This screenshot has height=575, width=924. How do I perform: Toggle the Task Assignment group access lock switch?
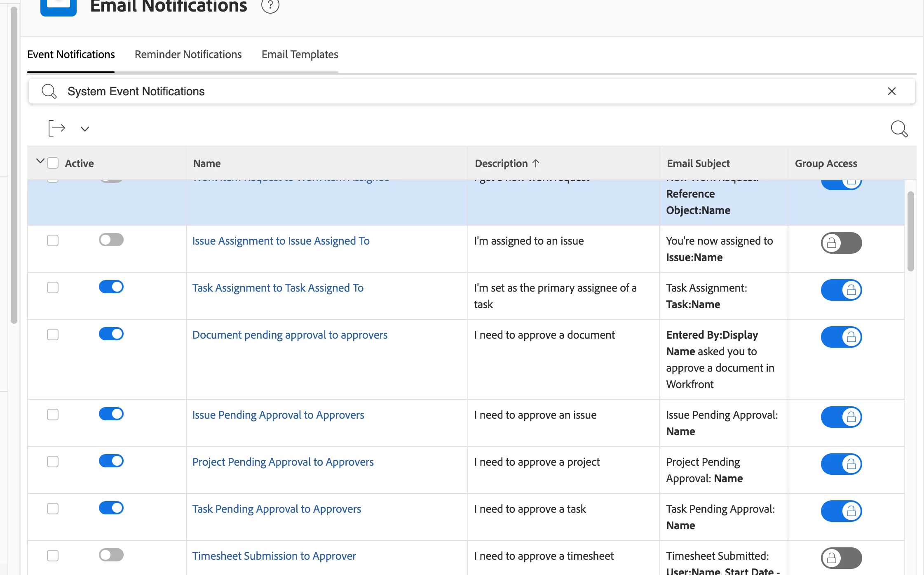pyautogui.click(x=841, y=290)
